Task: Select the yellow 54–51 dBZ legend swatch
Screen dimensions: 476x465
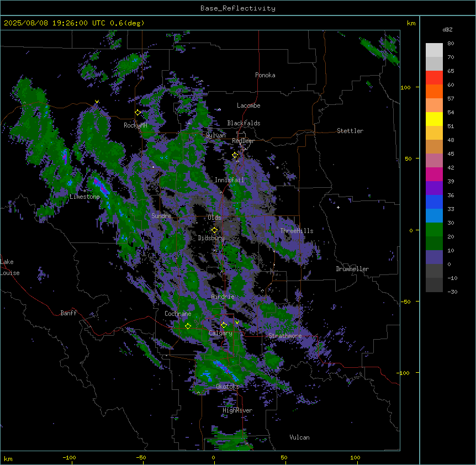Action: 434,119
